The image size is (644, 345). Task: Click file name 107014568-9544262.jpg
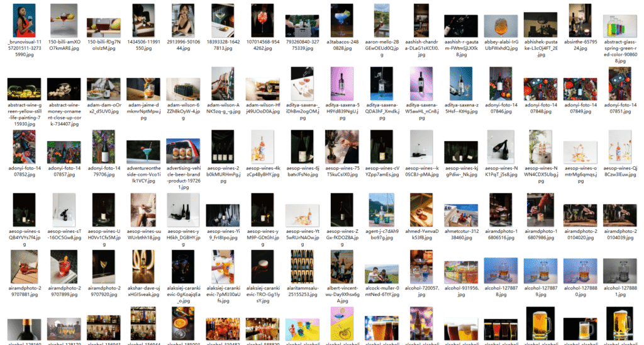(x=263, y=45)
